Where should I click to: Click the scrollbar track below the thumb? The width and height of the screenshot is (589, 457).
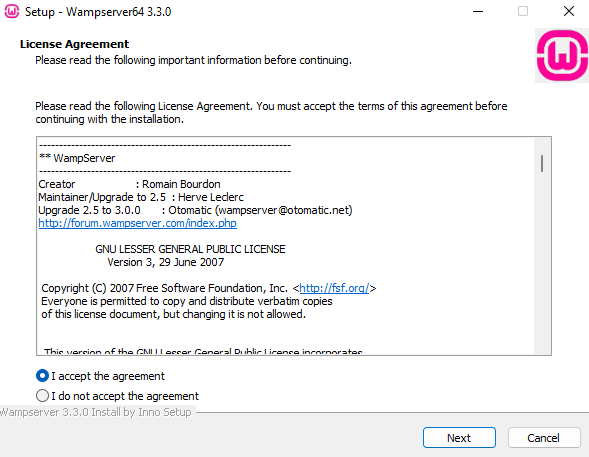tap(542, 263)
